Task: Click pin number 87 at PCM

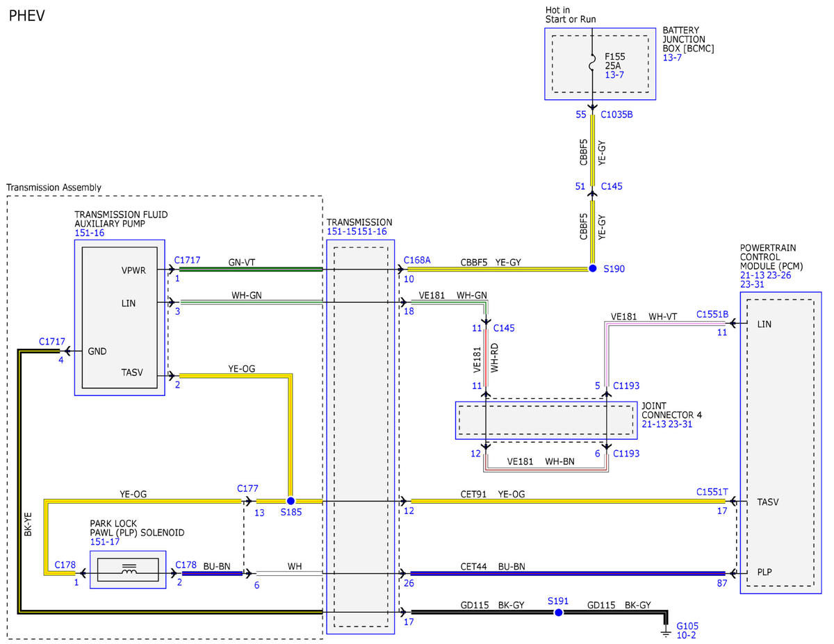Action: (x=722, y=584)
